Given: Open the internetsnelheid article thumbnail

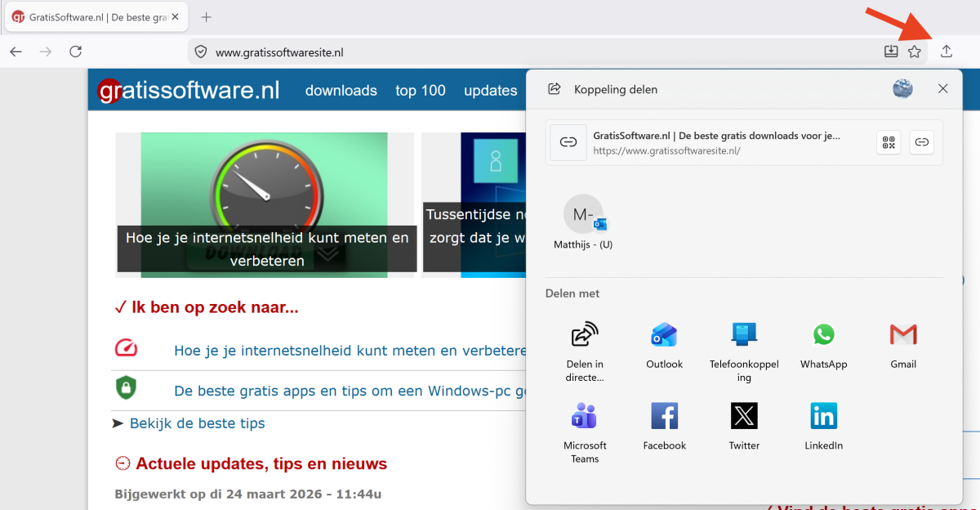Looking at the screenshot, I should click(x=265, y=204).
